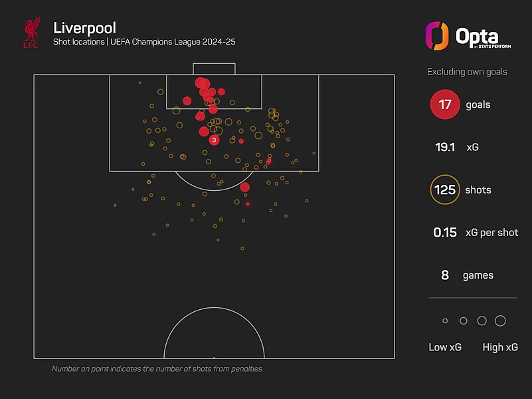Click the second smallest legend circle

(463, 321)
